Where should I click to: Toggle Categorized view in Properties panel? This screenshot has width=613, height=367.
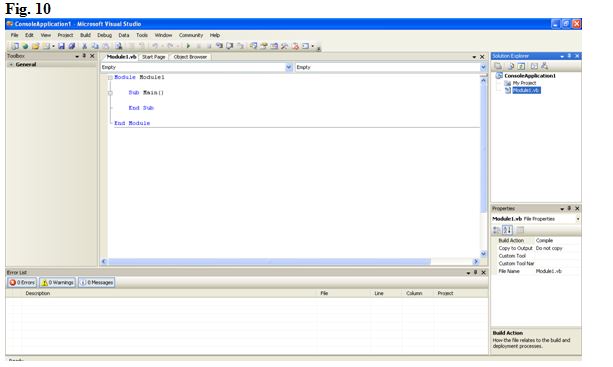click(496, 230)
